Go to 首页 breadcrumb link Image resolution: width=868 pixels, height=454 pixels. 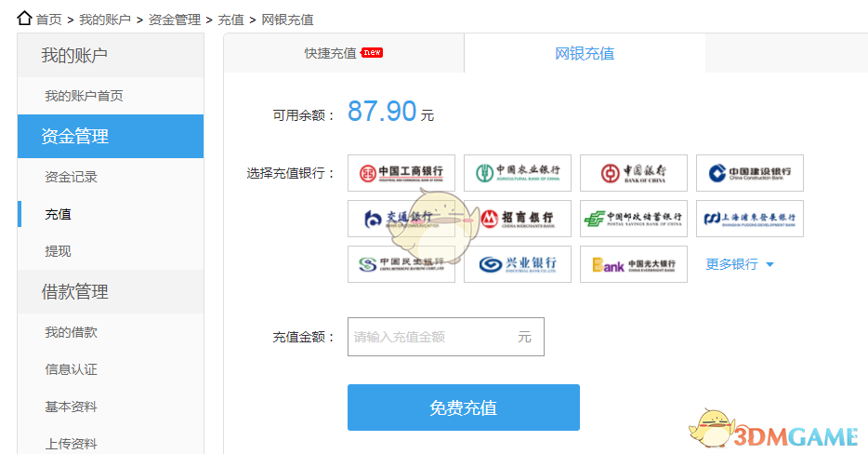click(x=49, y=20)
